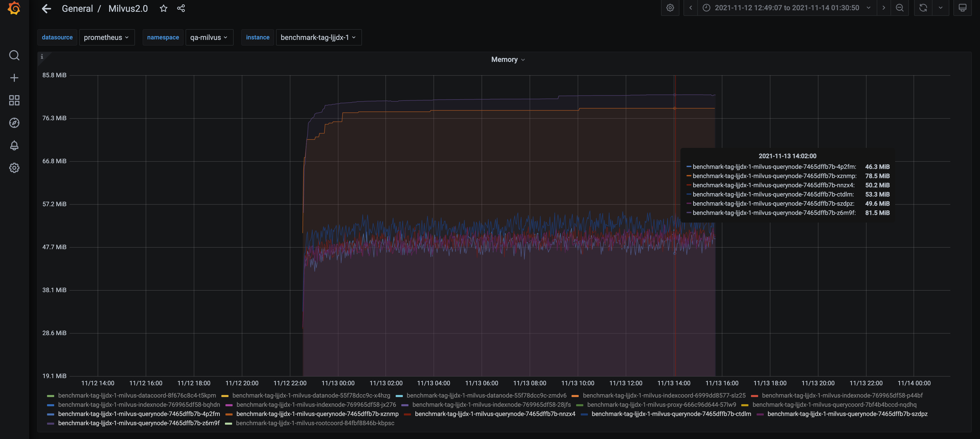
Task: Share the Milvus2.0 dashboard
Action: 181,8
